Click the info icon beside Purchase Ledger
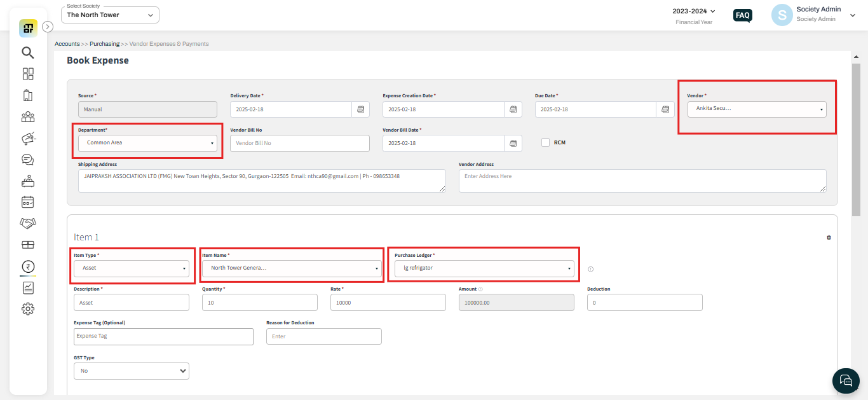868x400 pixels. click(x=590, y=269)
